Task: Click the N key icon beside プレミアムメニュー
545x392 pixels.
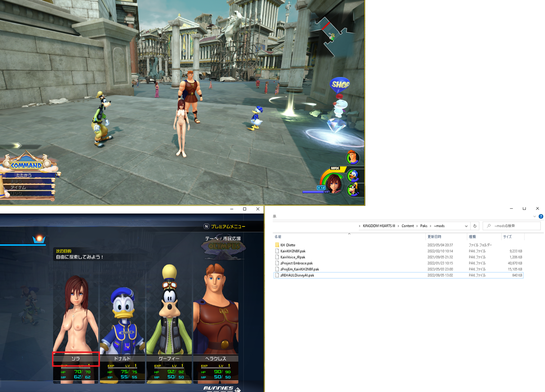Action: (206, 226)
